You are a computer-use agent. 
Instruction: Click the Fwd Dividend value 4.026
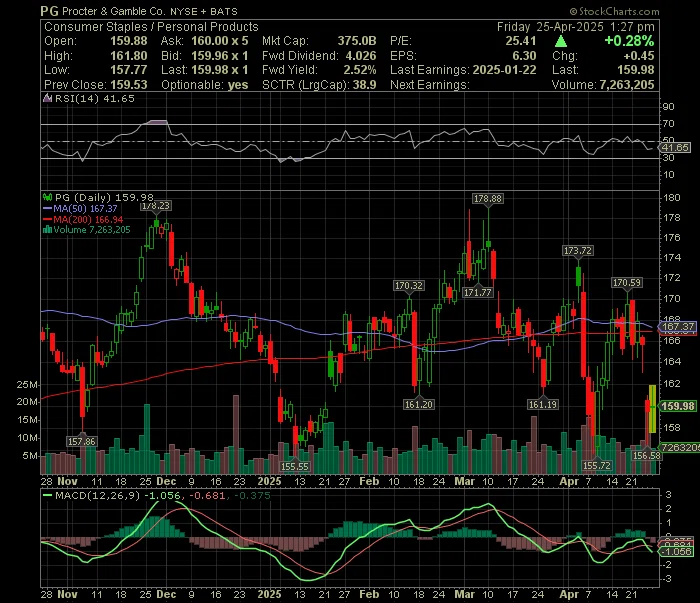coord(361,56)
